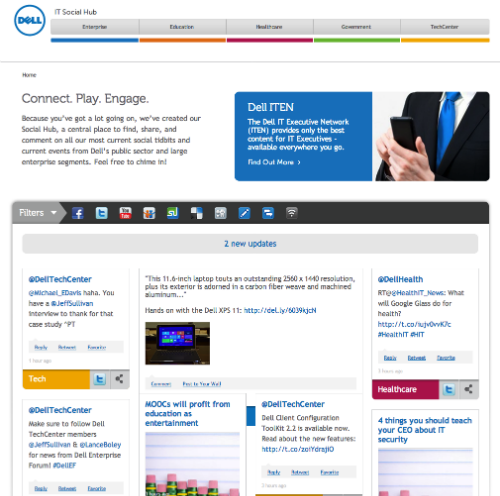Open the @DellTechCenter handle above the Dell Enterprise Forum tweet
The width and height of the screenshot is (500, 496).
tap(60, 410)
